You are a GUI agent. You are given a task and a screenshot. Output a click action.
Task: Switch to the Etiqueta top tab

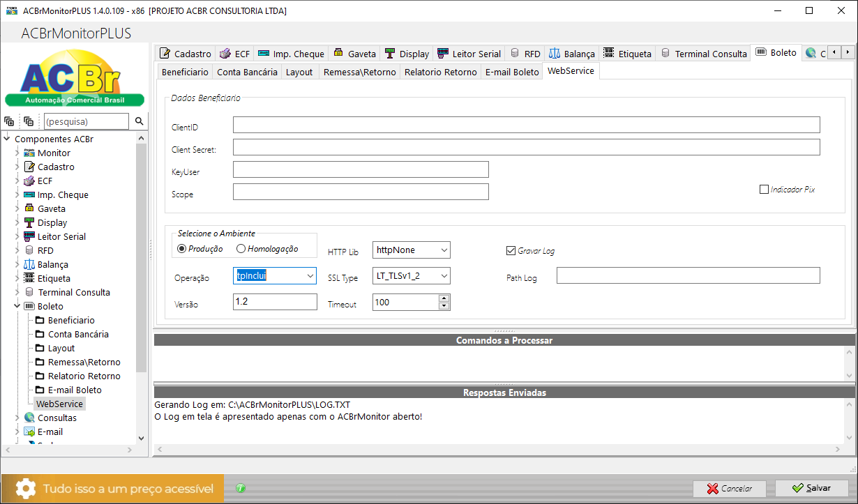pos(627,54)
